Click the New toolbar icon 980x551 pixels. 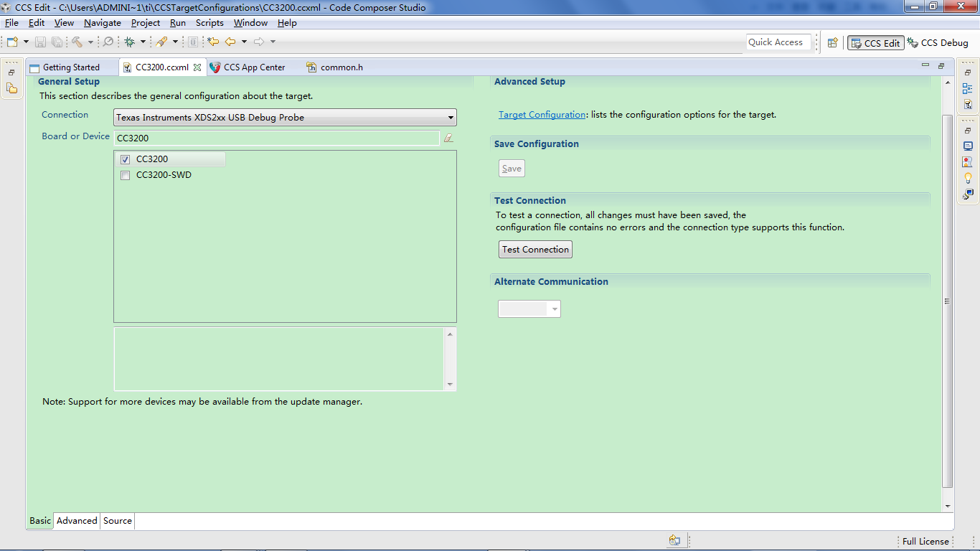click(x=12, y=42)
